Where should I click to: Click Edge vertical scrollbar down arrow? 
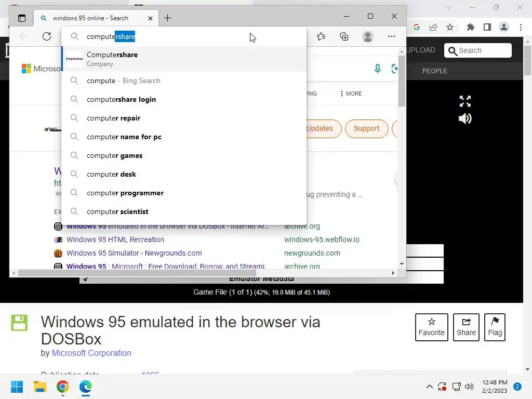click(402, 263)
